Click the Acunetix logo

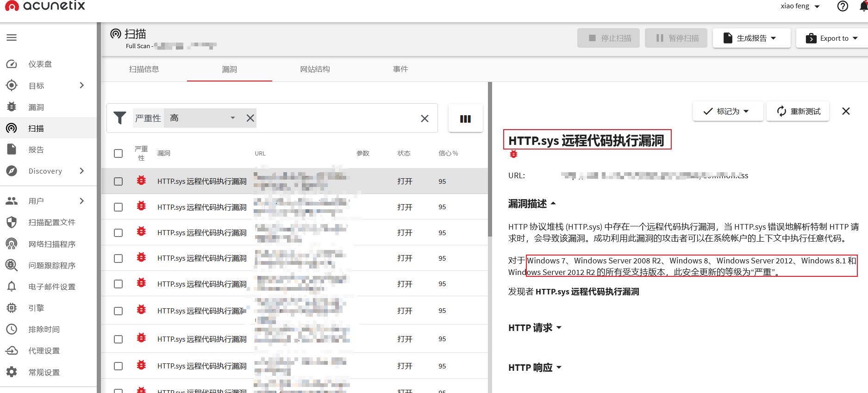point(45,6)
